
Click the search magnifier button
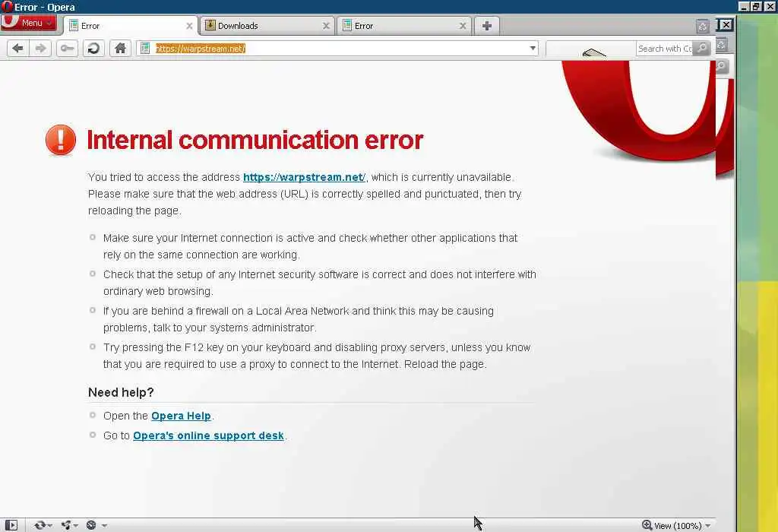[x=701, y=48]
